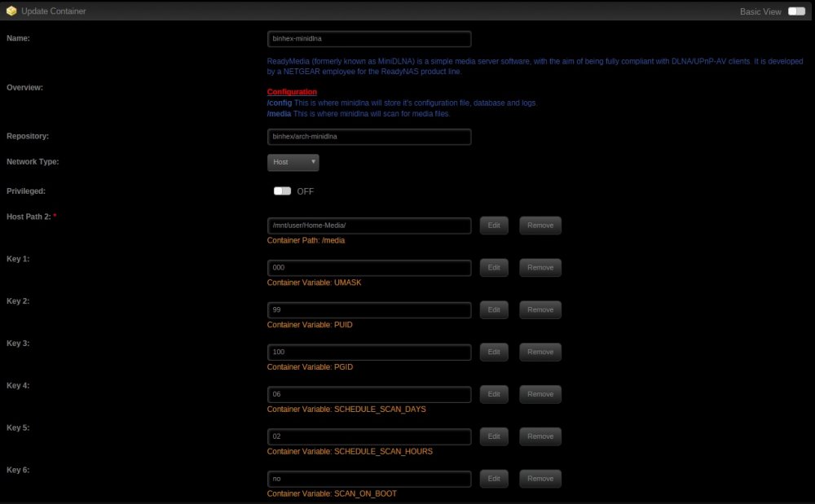Click the 'Container Variable: SCHEDULE_SCAN_DAYS' text

[346, 410]
